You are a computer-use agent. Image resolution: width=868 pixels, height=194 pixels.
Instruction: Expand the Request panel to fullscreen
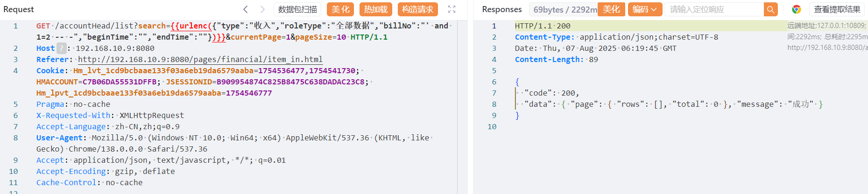coord(452,9)
